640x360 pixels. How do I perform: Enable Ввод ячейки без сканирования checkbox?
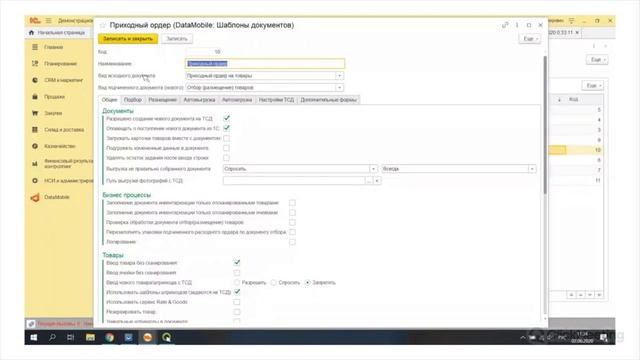tap(237, 273)
